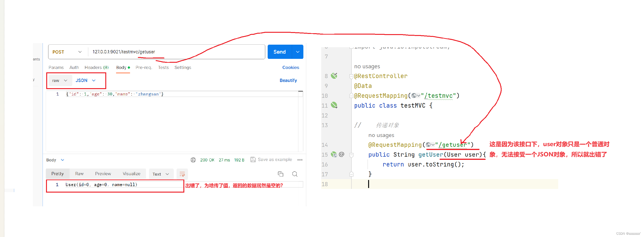
Task: Click the response text User(id=0, age=0, name=null)
Action: tap(101, 185)
